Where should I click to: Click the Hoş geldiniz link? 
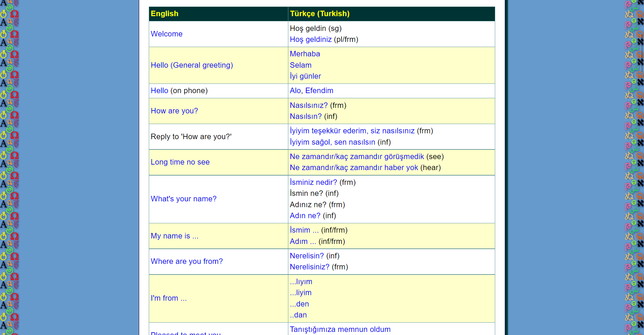click(x=310, y=40)
